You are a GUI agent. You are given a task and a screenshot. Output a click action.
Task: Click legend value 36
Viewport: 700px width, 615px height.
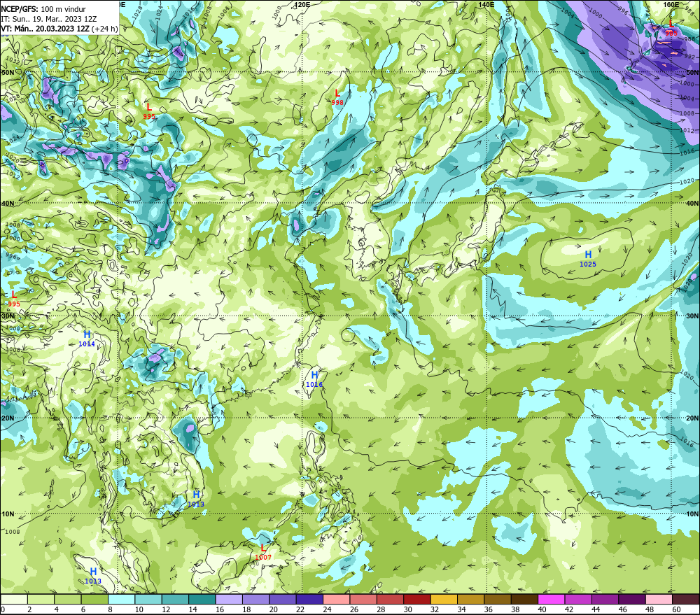[x=489, y=609]
